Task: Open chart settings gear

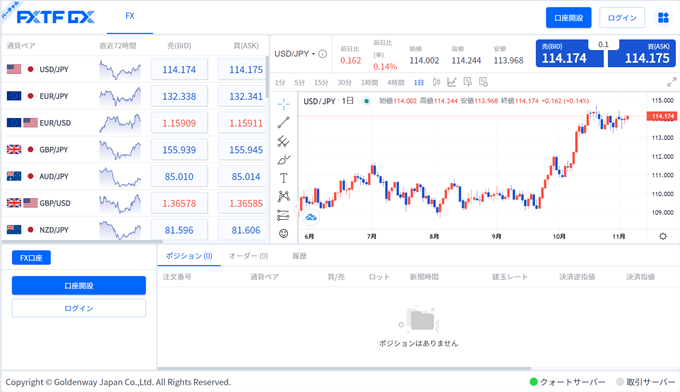Action: point(663,236)
